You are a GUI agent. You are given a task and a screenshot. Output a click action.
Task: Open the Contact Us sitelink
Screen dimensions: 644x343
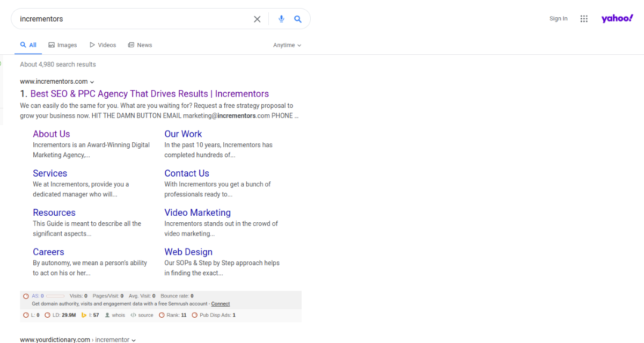pos(187,173)
